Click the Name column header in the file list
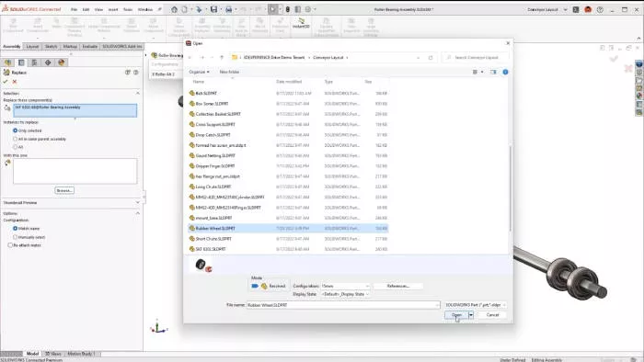 point(199,82)
